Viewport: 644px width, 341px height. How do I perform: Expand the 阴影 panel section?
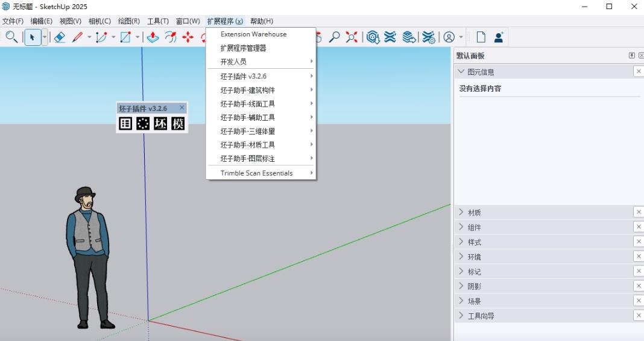pyautogui.click(x=461, y=286)
